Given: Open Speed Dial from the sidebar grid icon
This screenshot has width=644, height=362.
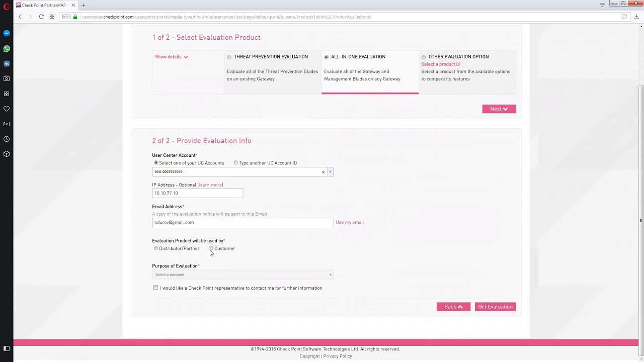Looking at the screenshot, I should tap(7, 94).
